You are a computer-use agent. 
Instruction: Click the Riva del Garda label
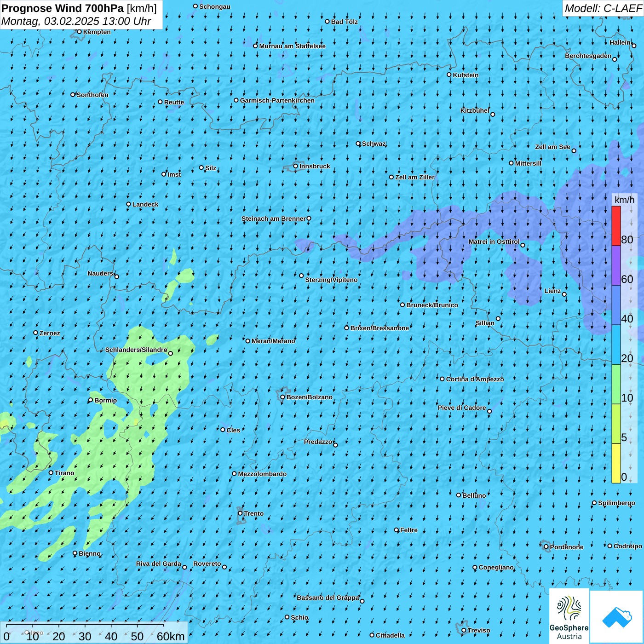click(x=159, y=563)
